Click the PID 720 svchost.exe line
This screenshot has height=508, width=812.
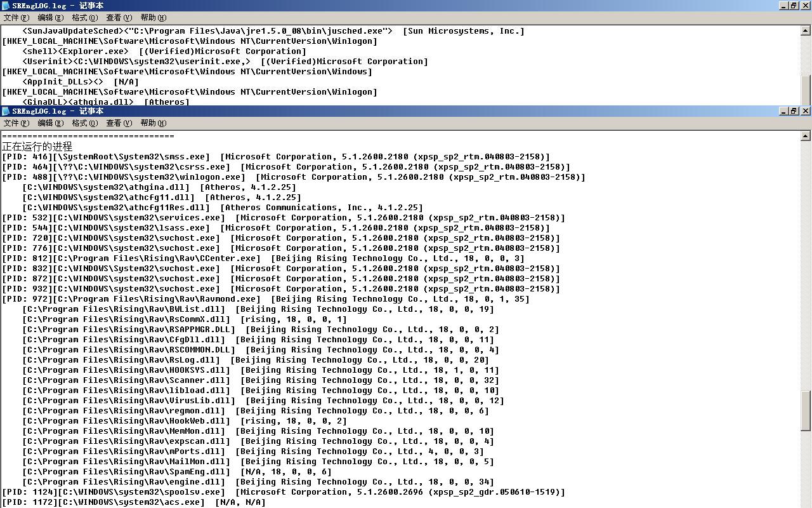point(281,238)
